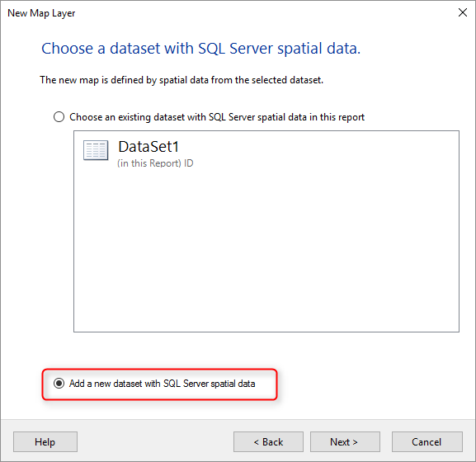Click the filled radio dot indicator
Image resolution: width=476 pixels, height=462 pixels.
59,384
